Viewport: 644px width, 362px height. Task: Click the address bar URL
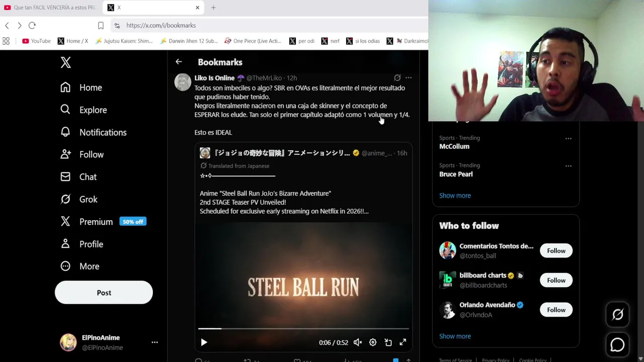pyautogui.click(x=161, y=25)
